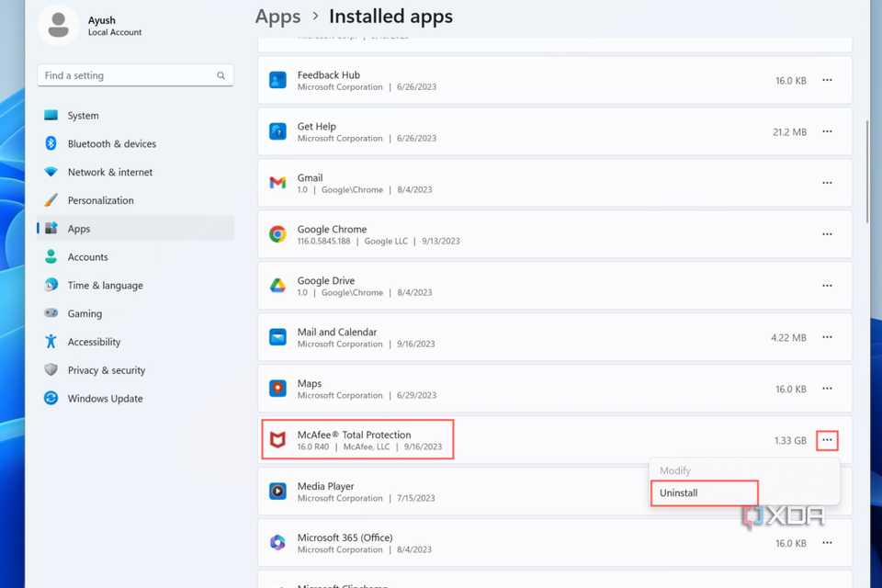Click the McAfee Total Protection app icon
882x588 pixels.
[x=277, y=441]
